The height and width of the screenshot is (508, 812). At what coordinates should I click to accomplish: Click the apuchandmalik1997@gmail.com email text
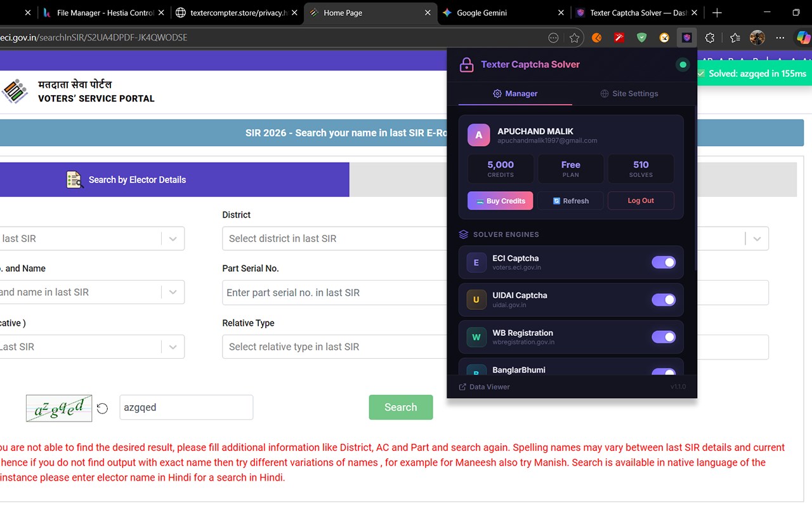(x=547, y=140)
